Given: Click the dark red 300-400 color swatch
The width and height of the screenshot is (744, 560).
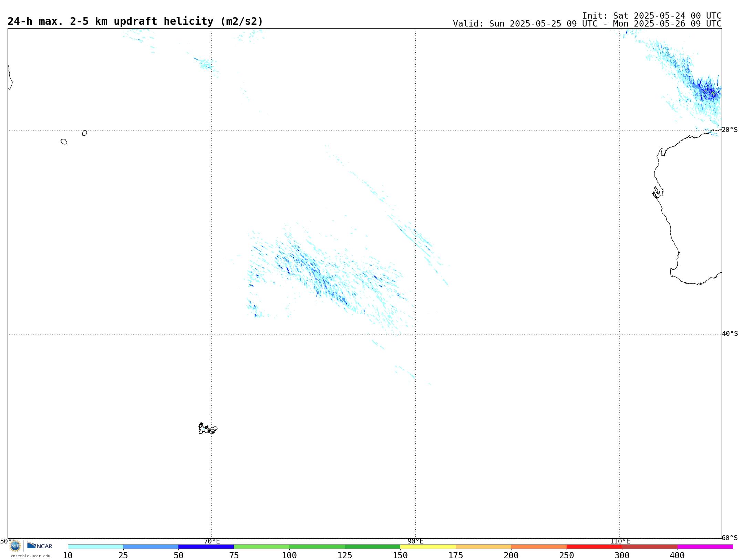Looking at the screenshot, I should click(x=650, y=547).
